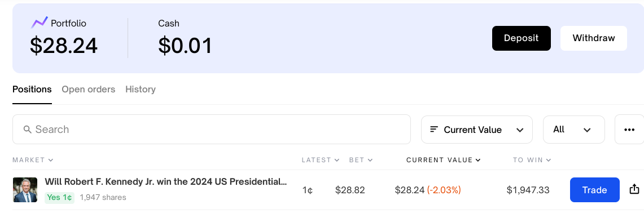Click the Robert F. Kennedy Jr. market thumbnail

pos(25,190)
